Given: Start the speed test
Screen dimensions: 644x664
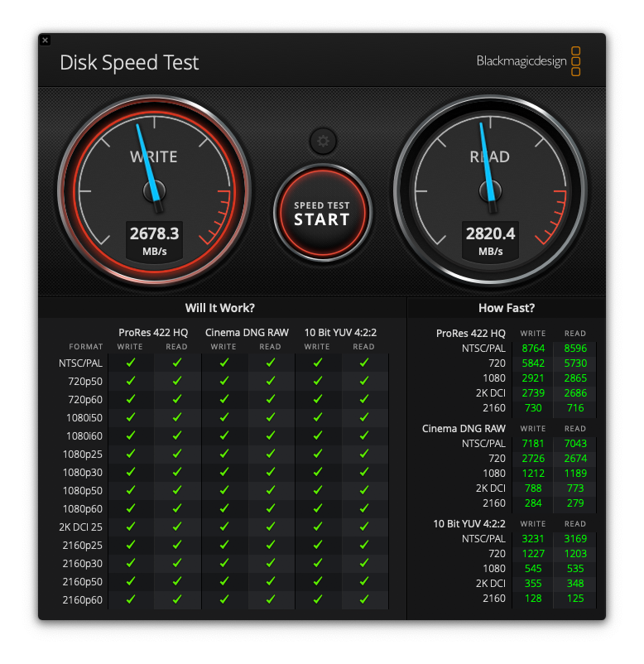Looking at the screenshot, I should 323,213.
